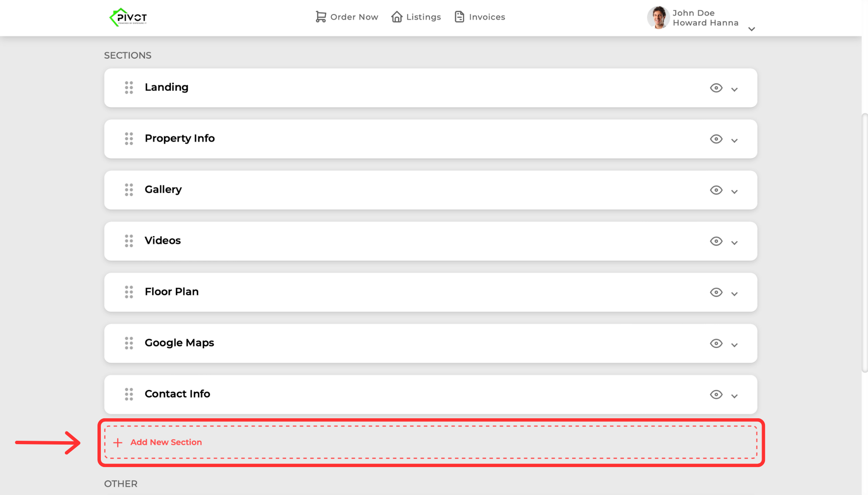This screenshot has height=495, width=868.
Task: Expand the Videos section chevron
Action: tap(734, 243)
